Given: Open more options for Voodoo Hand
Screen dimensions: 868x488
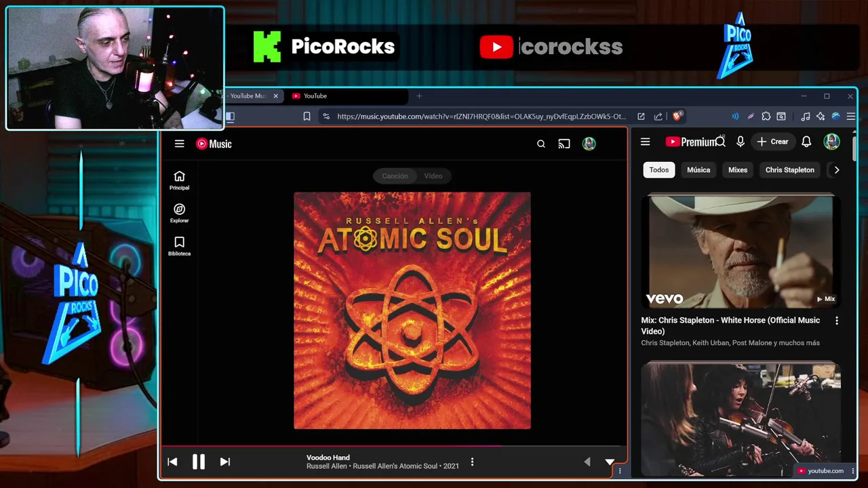Looking at the screenshot, I should point(472,462).
